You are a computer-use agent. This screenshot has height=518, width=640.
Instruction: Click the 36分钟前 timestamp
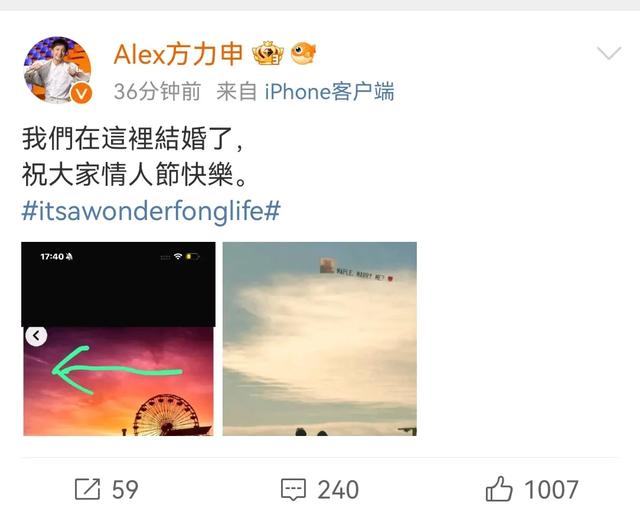point(157,91)
